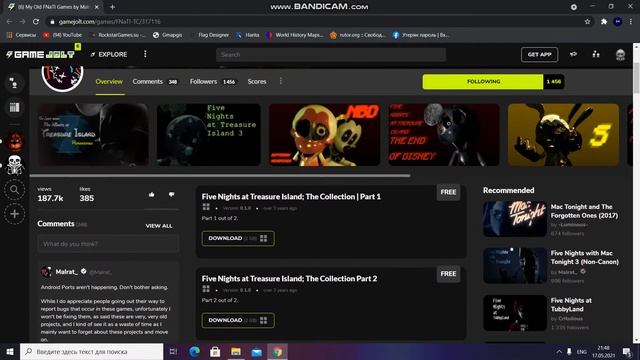640x360 pixels.
Task: Click the Mac Tonight recommended game thumbnail
Action: click(515, 219)
